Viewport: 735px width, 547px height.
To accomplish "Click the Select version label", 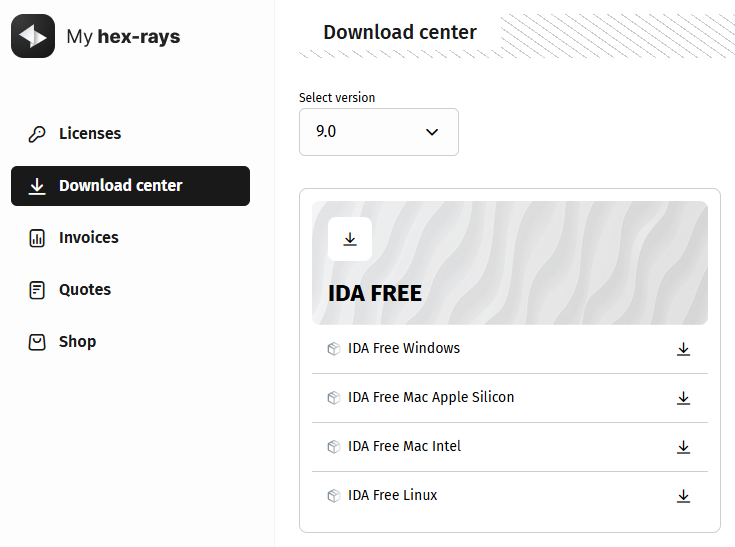I will pos(337,97).
